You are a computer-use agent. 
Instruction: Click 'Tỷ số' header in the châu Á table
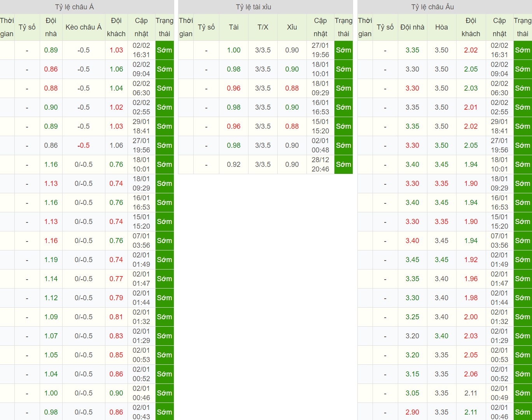click(x=27, y=27)
